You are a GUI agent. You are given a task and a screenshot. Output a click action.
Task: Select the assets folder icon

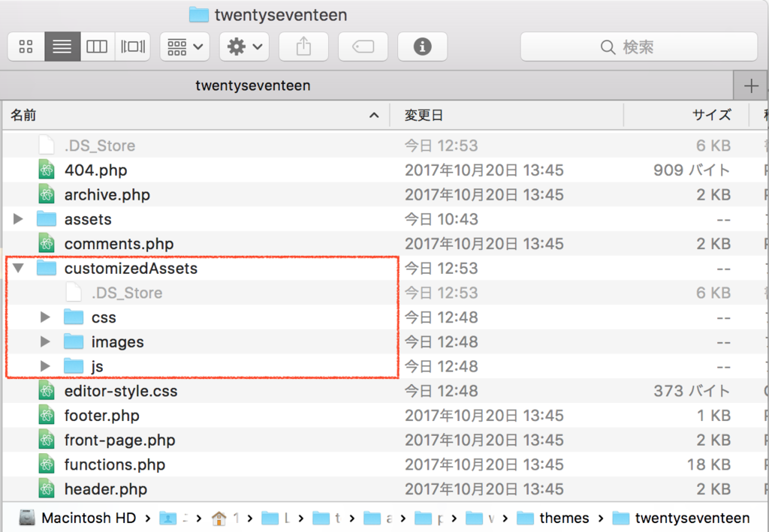tap(47, 219)
